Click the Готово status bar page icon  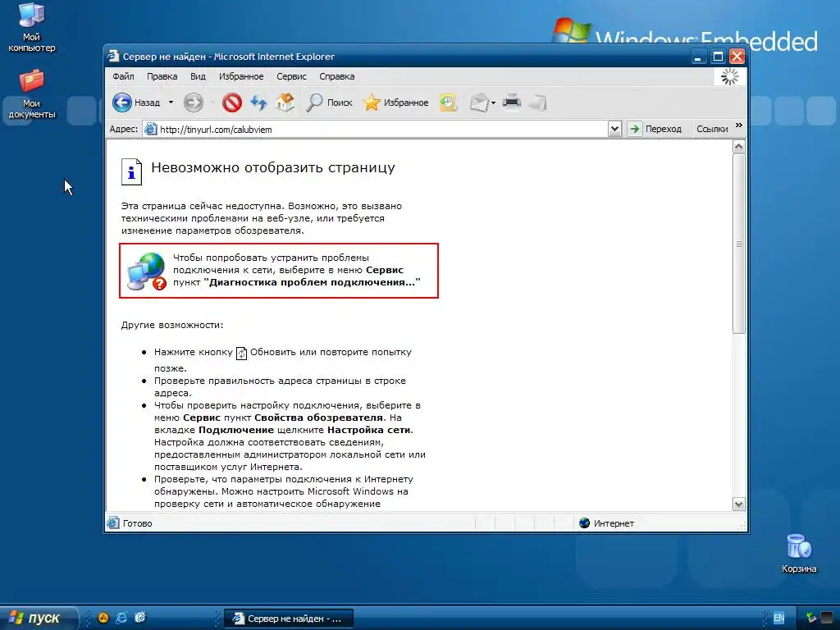click(113, 523)
